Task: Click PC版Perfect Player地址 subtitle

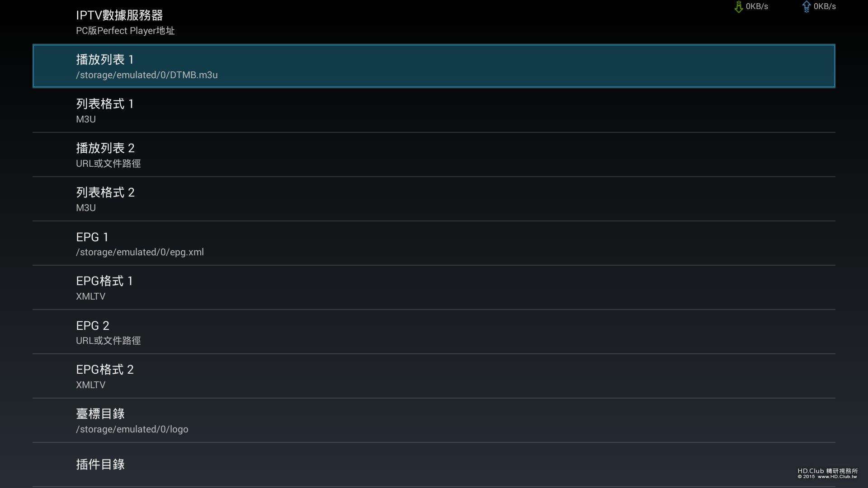Action: [x=125, y=31]
